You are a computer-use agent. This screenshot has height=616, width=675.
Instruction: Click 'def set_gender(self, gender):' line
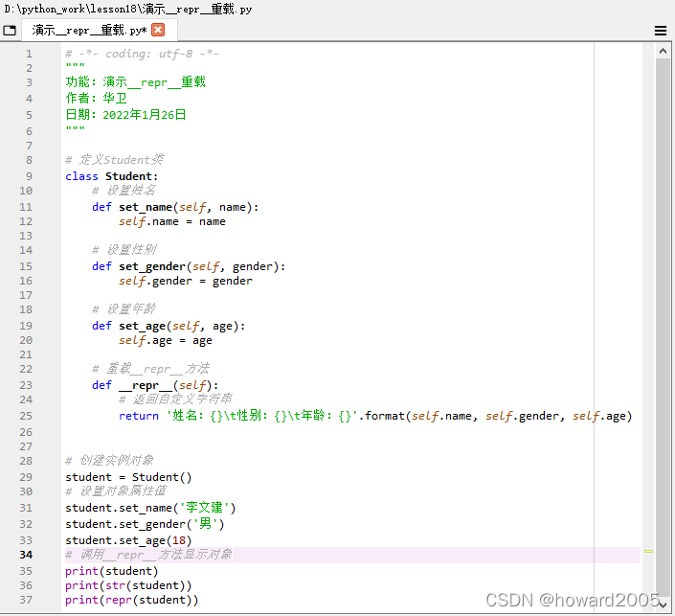[x=189, y=266]
